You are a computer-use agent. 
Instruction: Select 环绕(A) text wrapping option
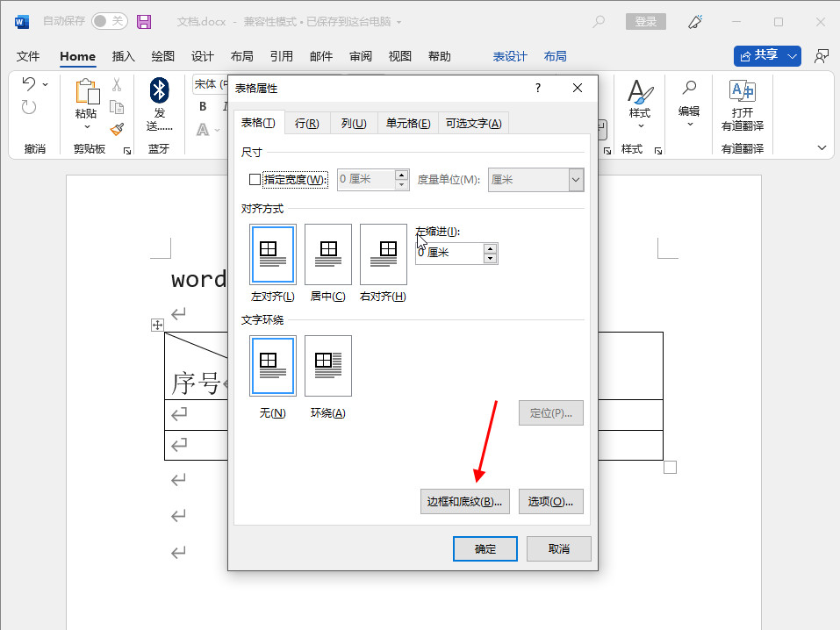[328, 366]
